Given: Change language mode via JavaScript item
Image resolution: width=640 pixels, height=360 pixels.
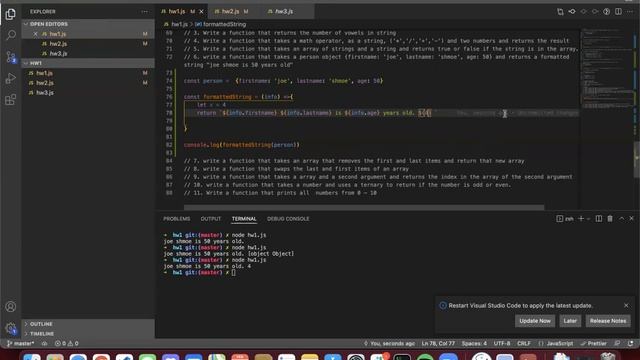Looking at the screenshot, I should (556, 344).
